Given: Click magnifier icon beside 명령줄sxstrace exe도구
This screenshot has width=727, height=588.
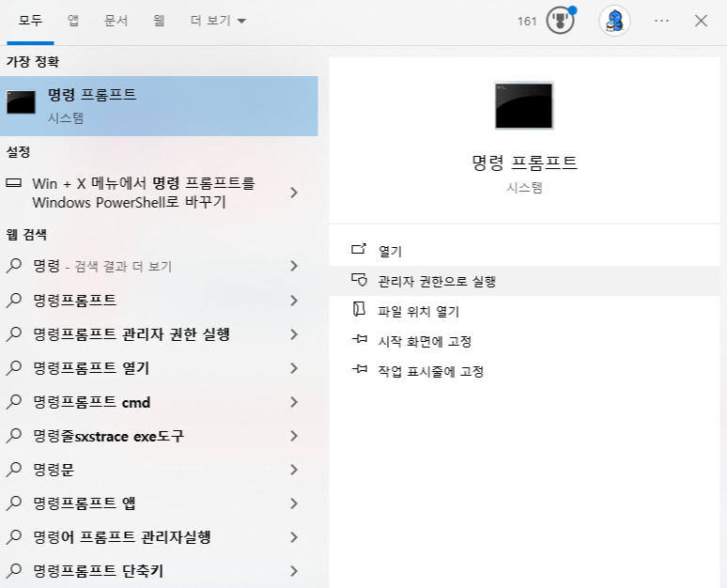Looking at the screenshot, I should [x=14, y=436].
